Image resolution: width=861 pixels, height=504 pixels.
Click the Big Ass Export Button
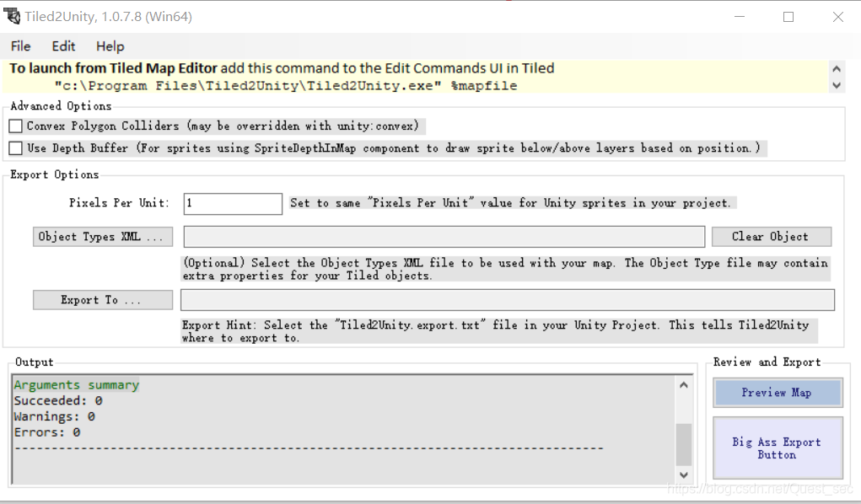778,448
